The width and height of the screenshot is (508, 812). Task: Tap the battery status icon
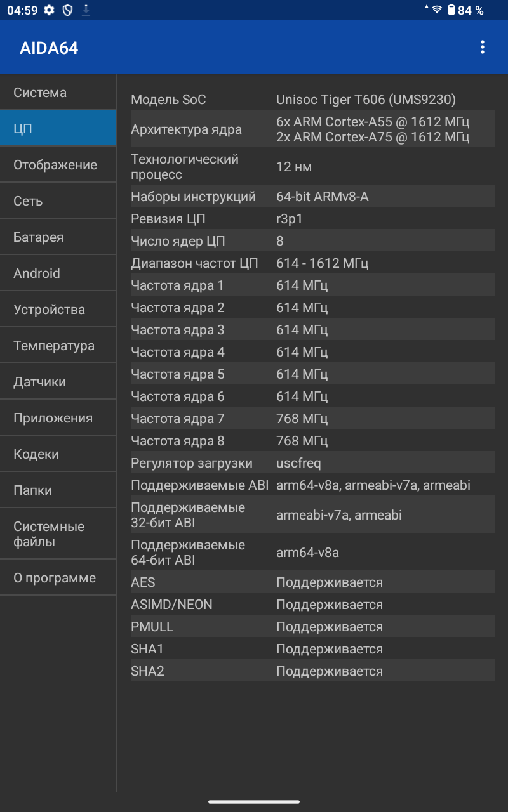(x=451, y=10)
